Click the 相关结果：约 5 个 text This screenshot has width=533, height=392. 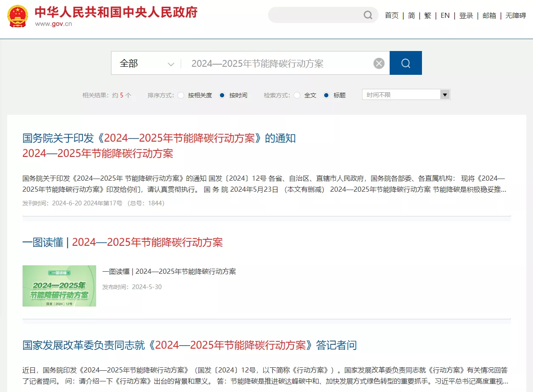coord(107,95)
